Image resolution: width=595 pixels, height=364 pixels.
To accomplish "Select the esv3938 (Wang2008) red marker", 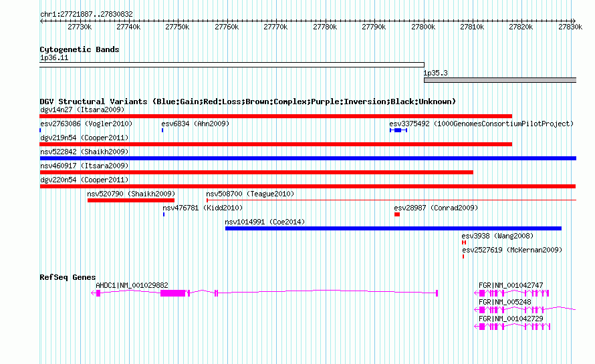I will [464, 242].
